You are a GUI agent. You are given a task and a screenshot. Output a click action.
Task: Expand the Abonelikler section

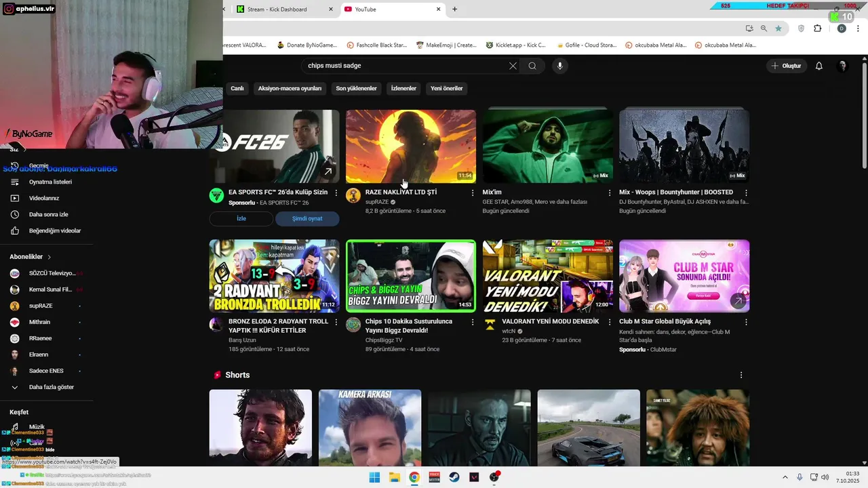point(31,257)
